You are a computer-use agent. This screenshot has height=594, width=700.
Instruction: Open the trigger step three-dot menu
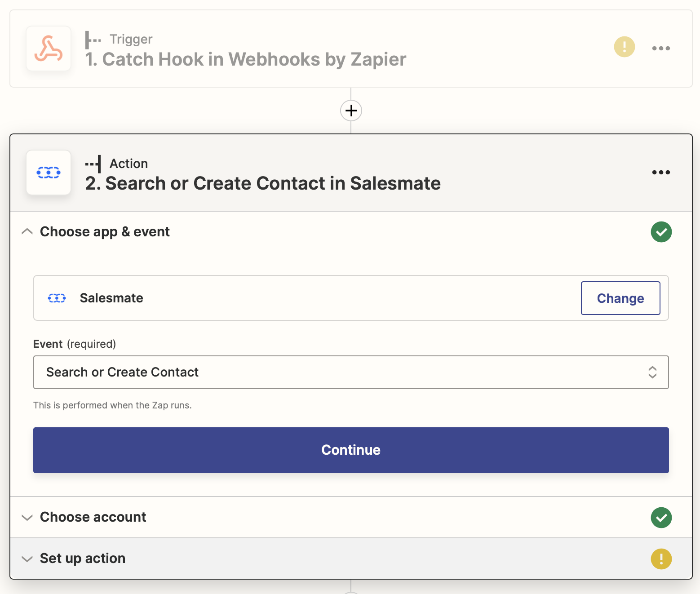(x=661, y=48)
